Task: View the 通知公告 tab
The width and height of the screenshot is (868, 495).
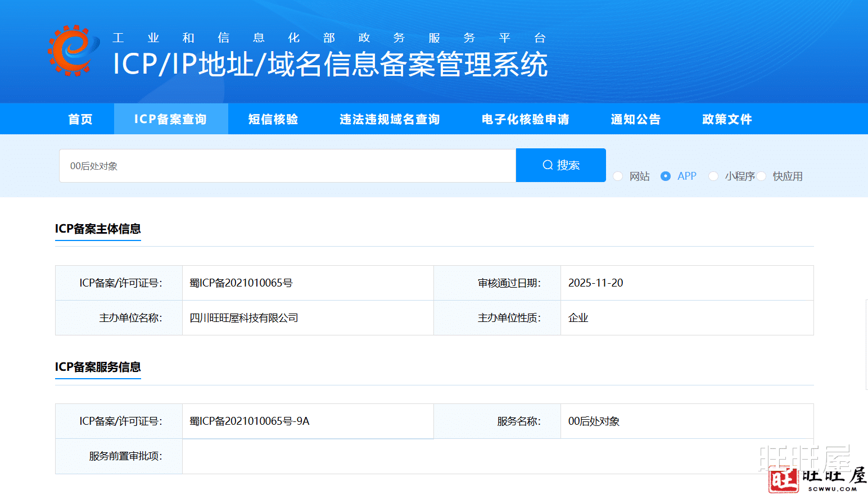Action: 636,119
